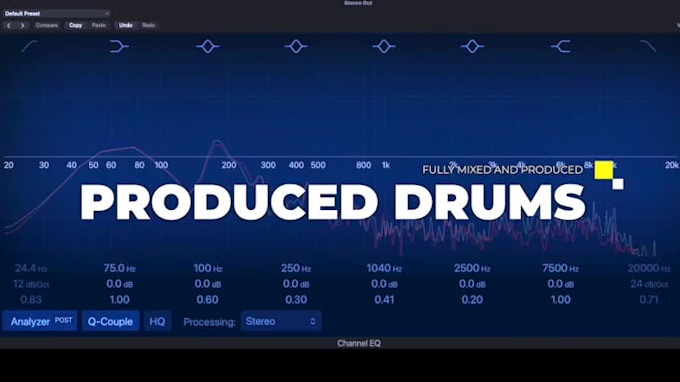
Task: Select the 0.20 Q value
Action: (x=472, y=300)
